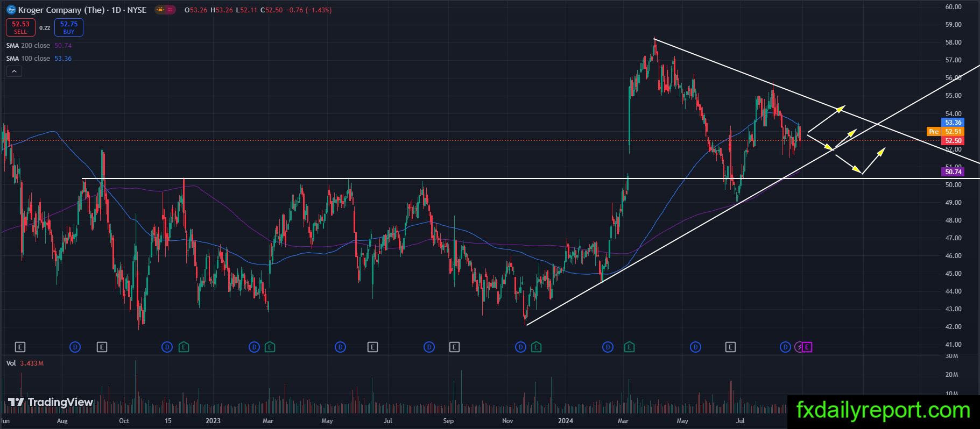Click the SELL 52.53 button
Screen dimensions: 980x429
tap(20, 27)
